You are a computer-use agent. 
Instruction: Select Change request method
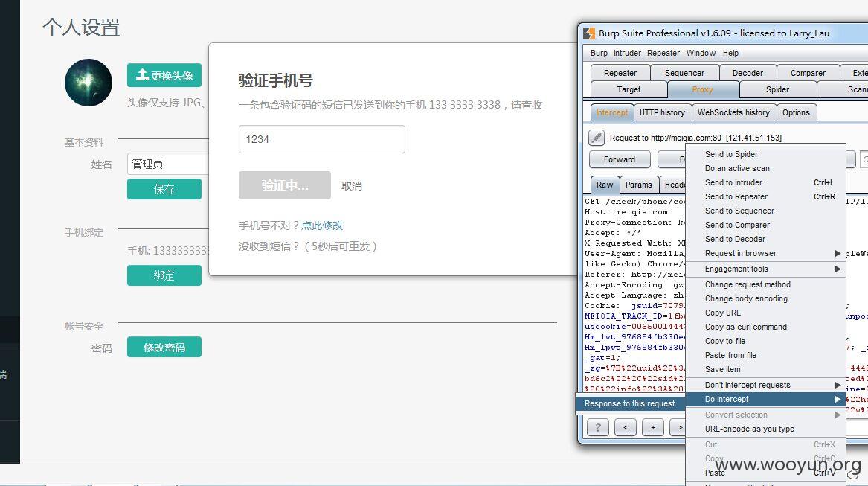tap(765, 284)
